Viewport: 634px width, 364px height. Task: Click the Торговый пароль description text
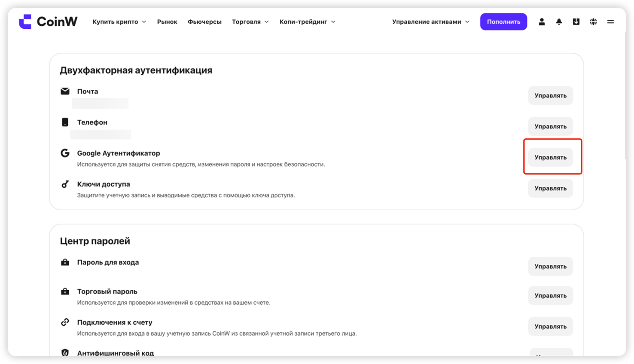pyautogui.click(x=174, y=302)
